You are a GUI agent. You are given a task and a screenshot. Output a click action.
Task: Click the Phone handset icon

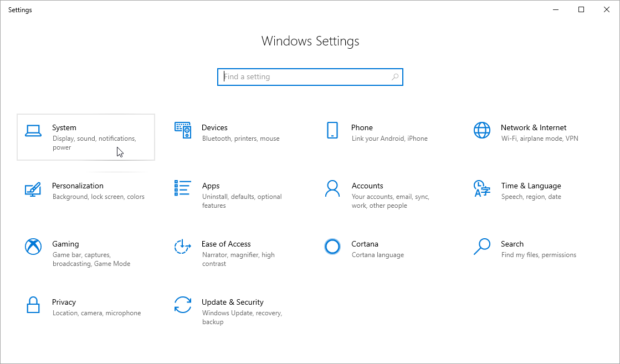(332, 131)
